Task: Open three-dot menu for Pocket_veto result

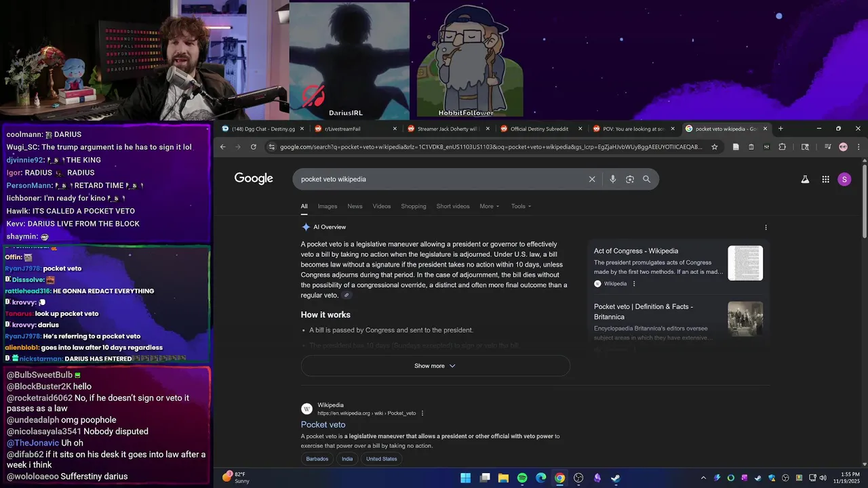Action: pos(422,413)
